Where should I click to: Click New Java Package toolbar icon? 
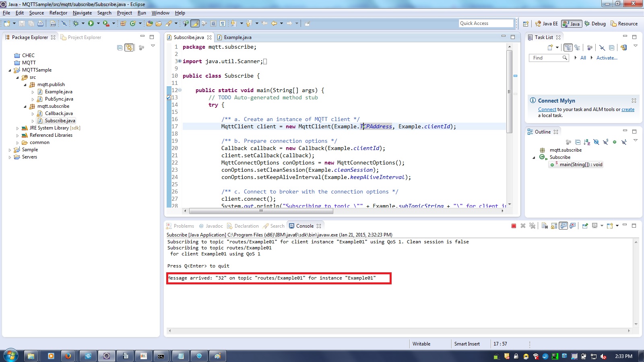point(123,24)
